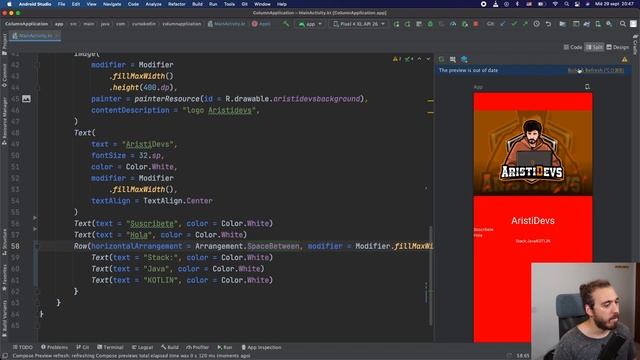Open the Apple menu
640x360 pixels.
coord(9,4)
